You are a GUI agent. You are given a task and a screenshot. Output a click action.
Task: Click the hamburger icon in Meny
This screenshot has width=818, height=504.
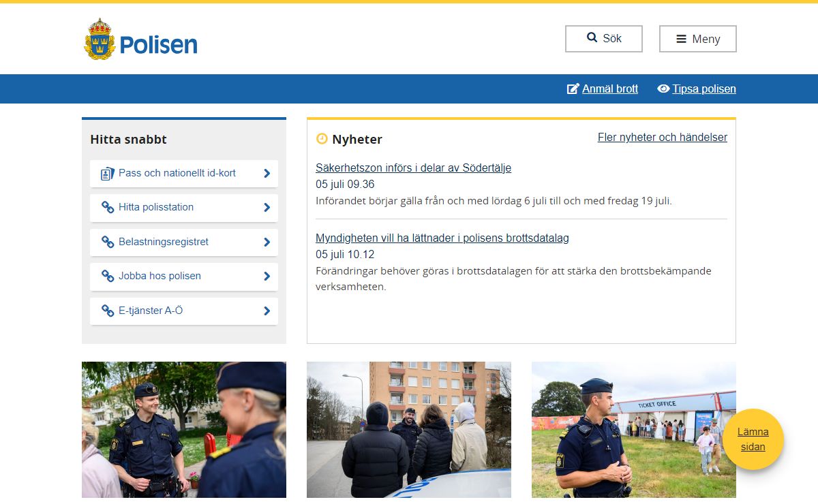tap(681, 39)
